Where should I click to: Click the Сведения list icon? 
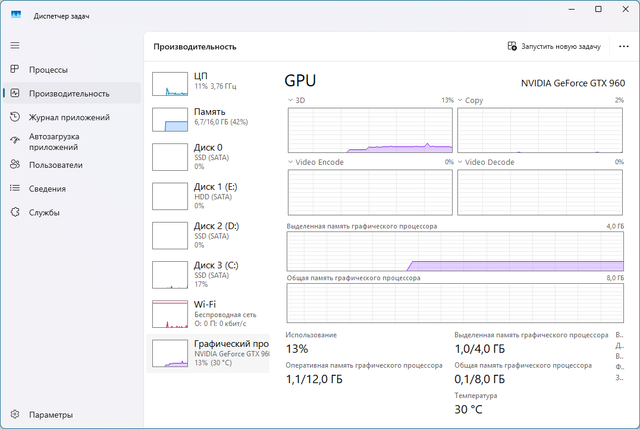tap(15, 188)
